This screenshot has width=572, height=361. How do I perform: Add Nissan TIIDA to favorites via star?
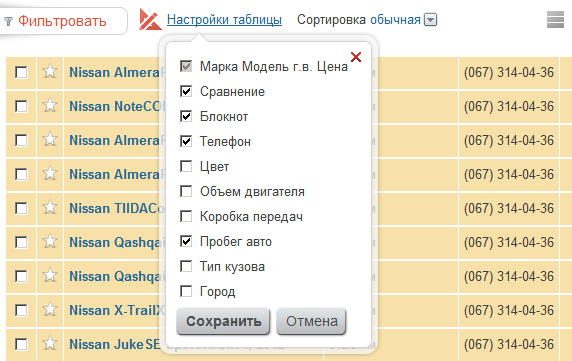tap(50, 207)
